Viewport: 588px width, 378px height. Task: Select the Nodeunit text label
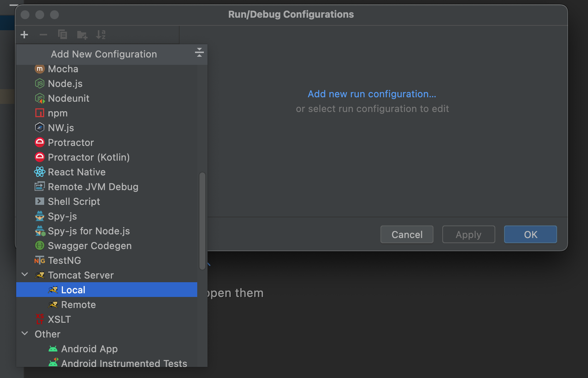(x=68, y=98)
